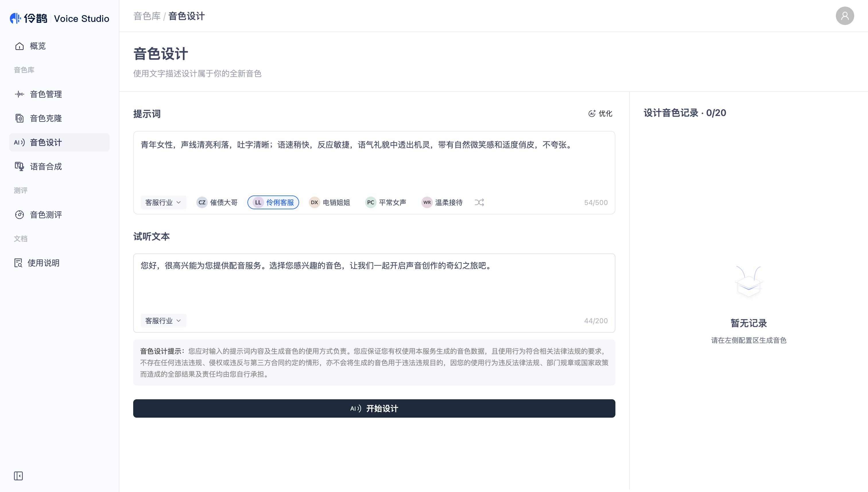The width and height of the screenshot is (868, 492).
Task: Select 音色设计 in the sidebar
Action: pyautogui.click(x=59, y=142)
